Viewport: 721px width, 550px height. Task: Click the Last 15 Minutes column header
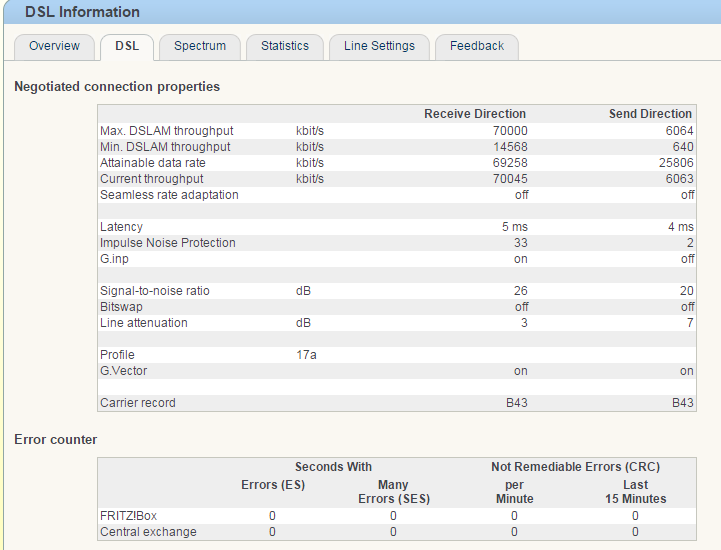point(635,491)
